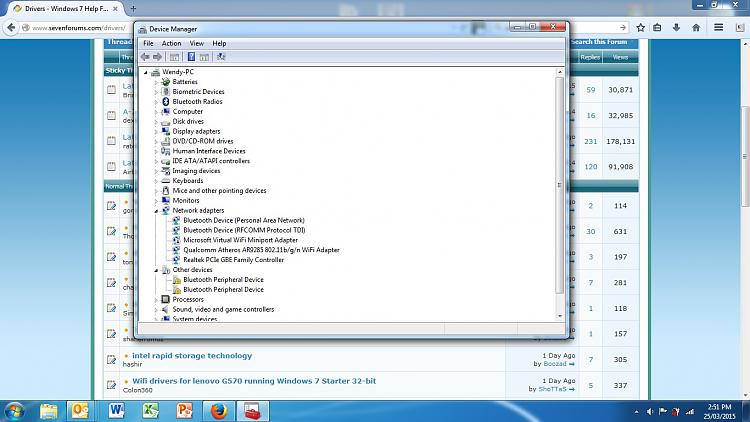This screenshot has width=750, height=422.
Task: Go to Firefox home page icon
Action: point(696,28)
